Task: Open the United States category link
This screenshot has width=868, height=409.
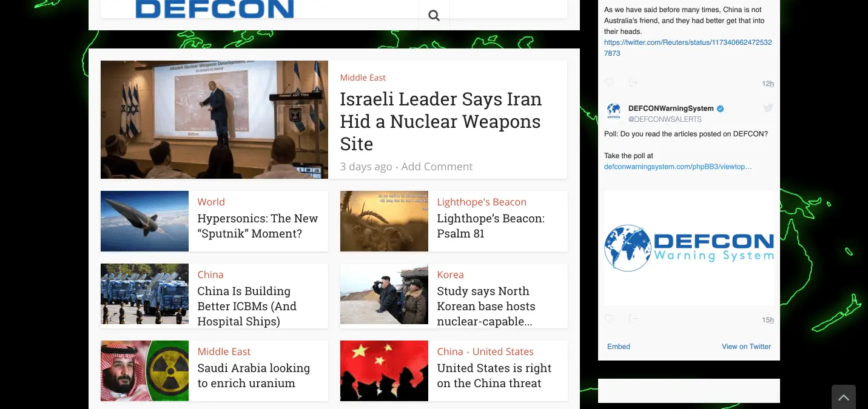Action: pyautogui.click(x=503, y=351)
